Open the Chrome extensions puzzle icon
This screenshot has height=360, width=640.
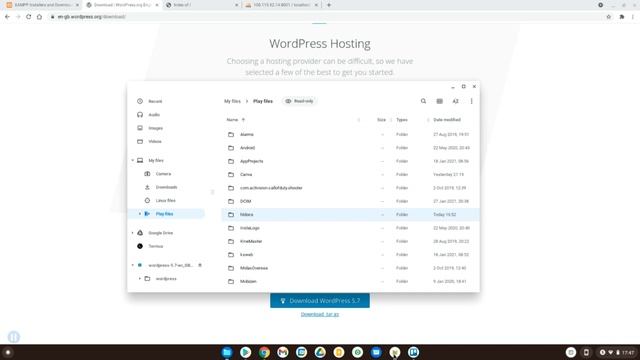point(622,17)
